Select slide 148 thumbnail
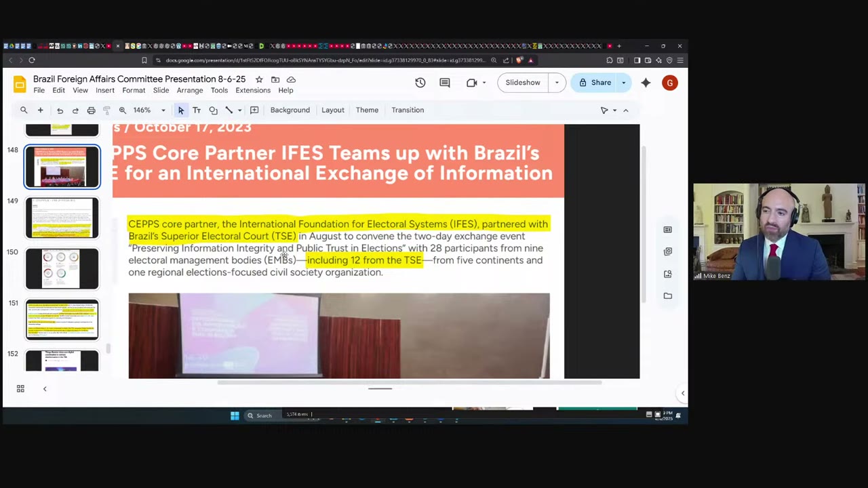This screenshot has height=488, width=868. 62,167
